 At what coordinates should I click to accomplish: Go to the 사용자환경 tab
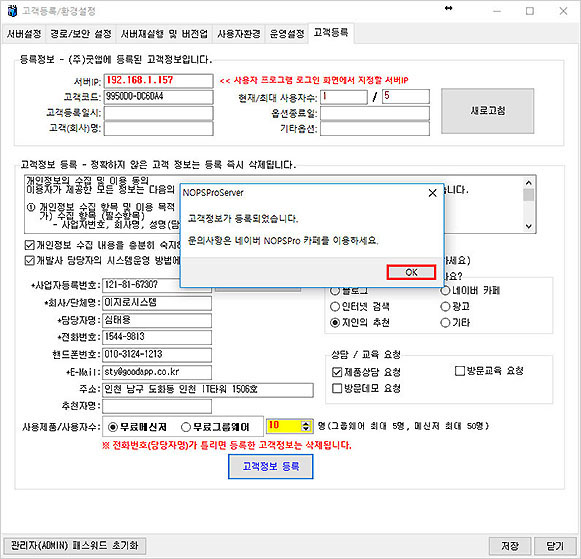click(x=239, y=34)
